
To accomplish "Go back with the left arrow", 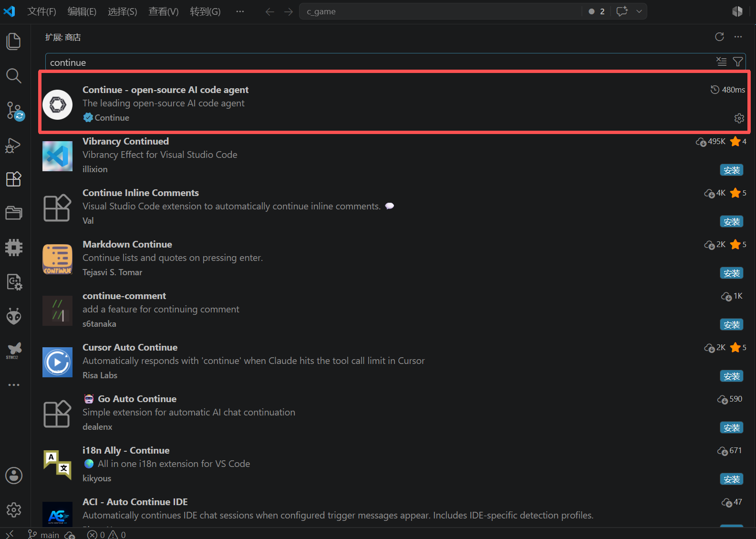I will (269, 11).
